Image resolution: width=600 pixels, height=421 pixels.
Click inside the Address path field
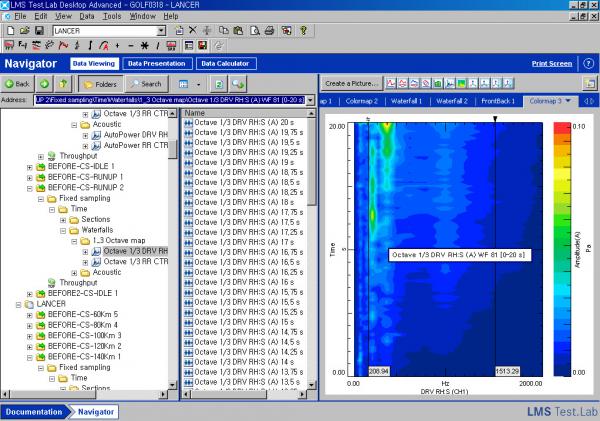170,100
